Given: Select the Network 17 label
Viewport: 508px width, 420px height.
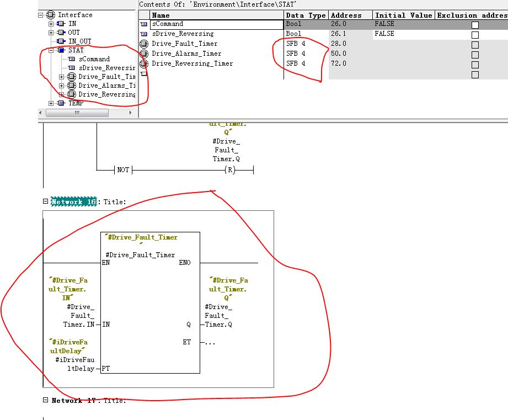Looking at the screenshot, I should (x=74, y=401).
